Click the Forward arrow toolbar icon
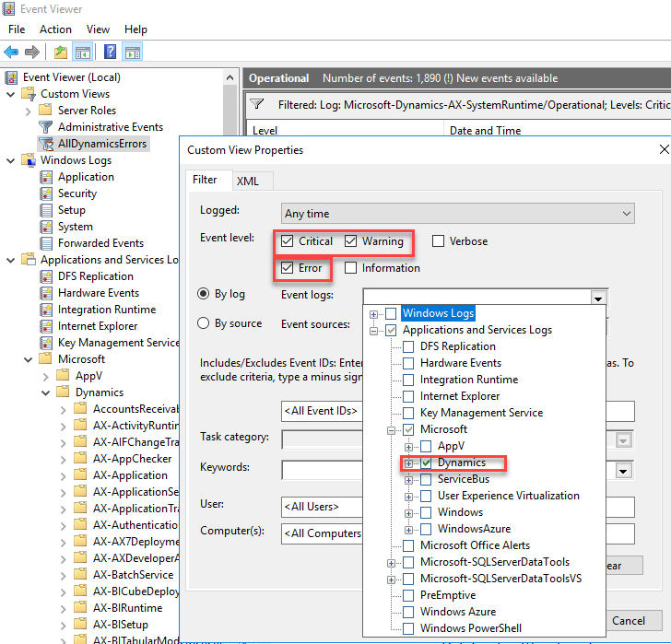The width and height of the screenshot is (671, 644). pos(32,53)
